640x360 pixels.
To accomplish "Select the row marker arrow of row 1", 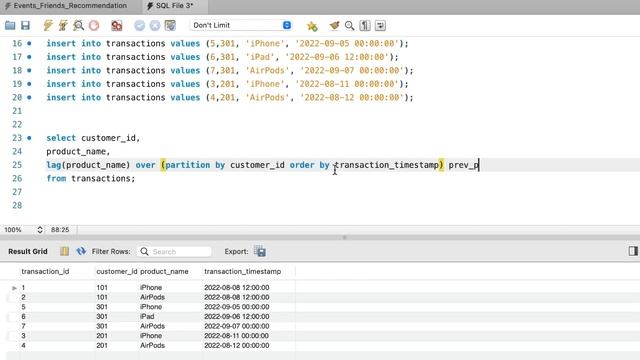I will tap(14, 288).
